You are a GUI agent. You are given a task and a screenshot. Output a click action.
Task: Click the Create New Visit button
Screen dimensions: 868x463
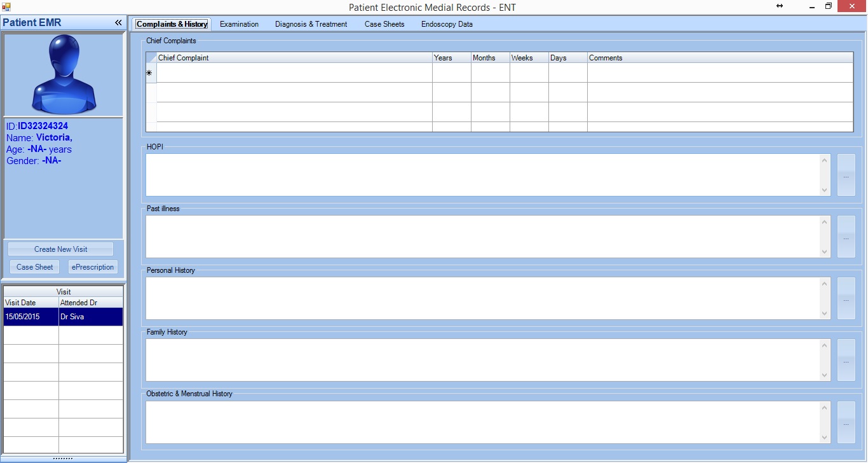point(61,249)
